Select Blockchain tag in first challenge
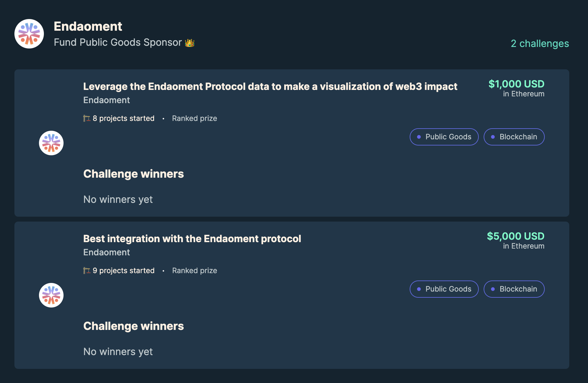The height and width of the screenshot is (383, 588). (x=514, y=137)
